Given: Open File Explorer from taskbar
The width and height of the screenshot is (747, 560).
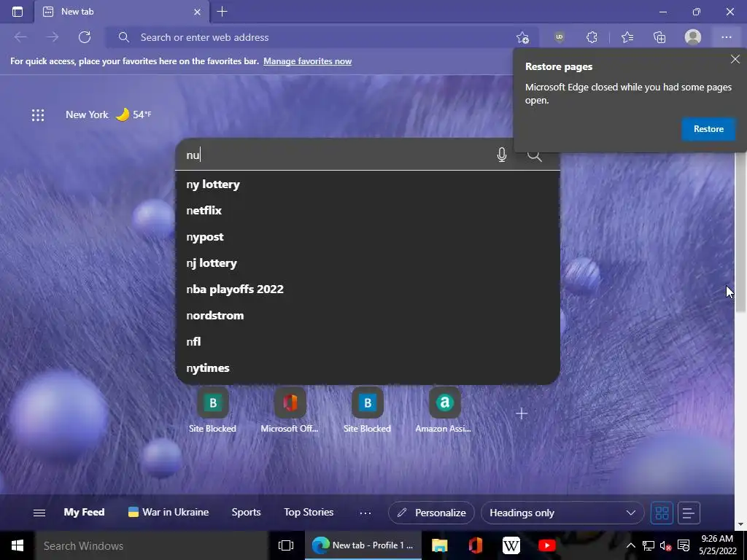Looking at the screenshot, I should tap(440, 545).
